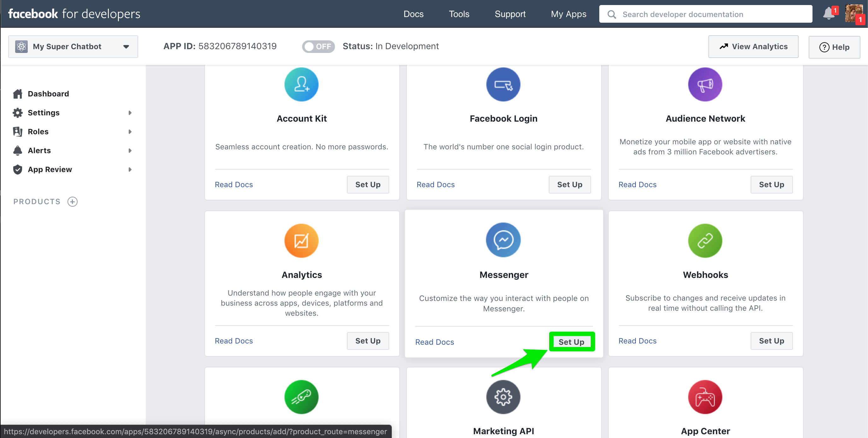Go to Dashboard in sidebar
The width and height of the screenshot is (868, 438).
point(48,94)
